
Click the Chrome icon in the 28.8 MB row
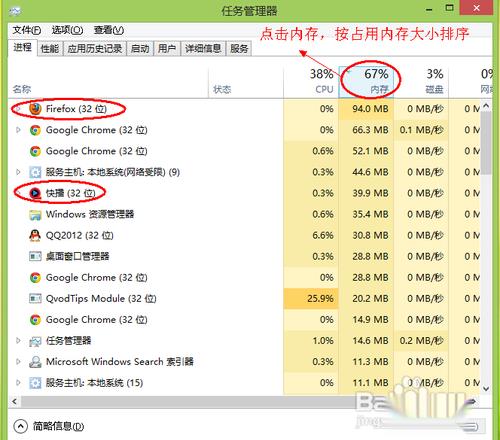coord(35,277)
